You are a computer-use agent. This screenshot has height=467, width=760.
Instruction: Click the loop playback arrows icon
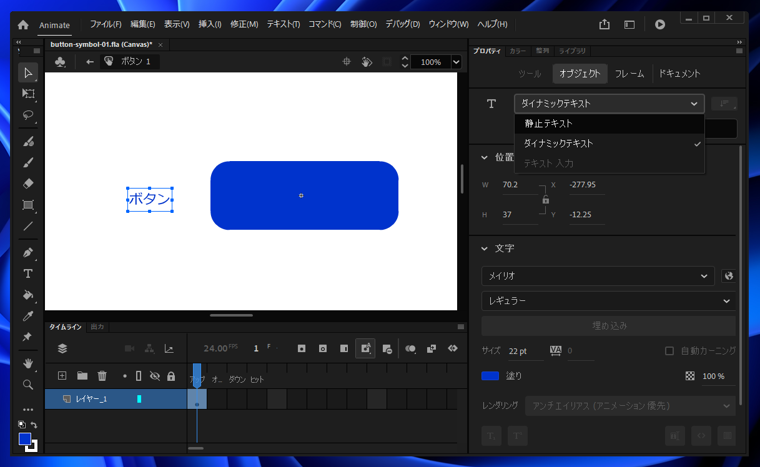[452, 348]
